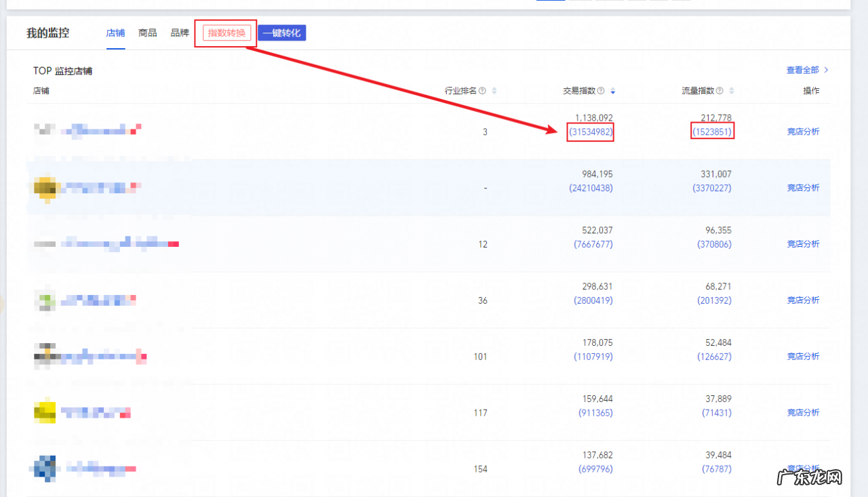This screenshot has height=497, width=868.
Task: Sort the table by 流量指数 arrows
Action: pos(732,91)
